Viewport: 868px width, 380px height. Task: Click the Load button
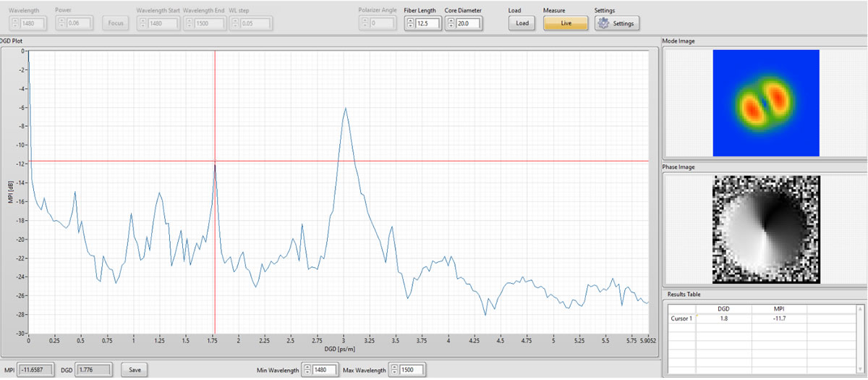tap(520, 23)
